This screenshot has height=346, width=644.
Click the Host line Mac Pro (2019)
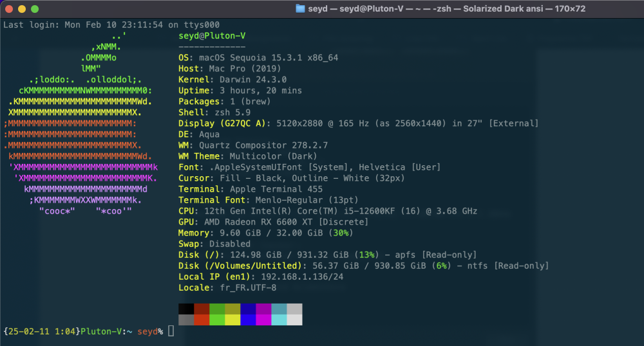click(x=230, y=68)
